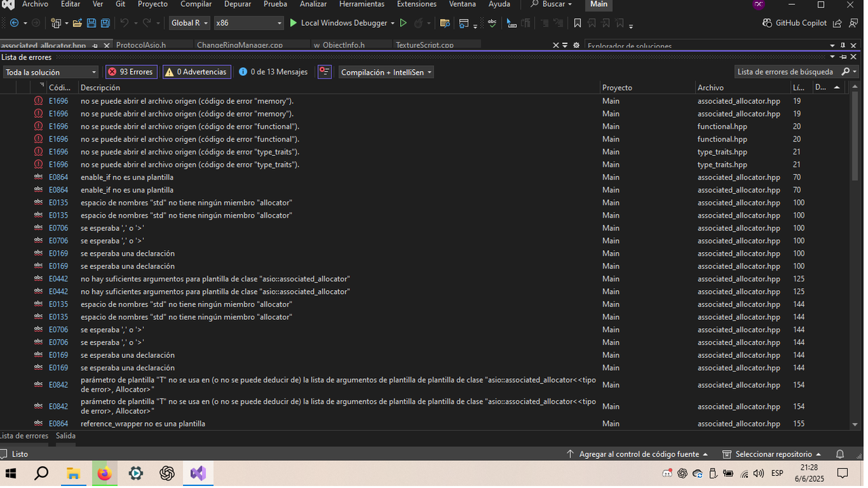868x488 pixels.
Task: Toggle auto-hide pin on Explorador de soluciones
Action: tap(843, 45)
